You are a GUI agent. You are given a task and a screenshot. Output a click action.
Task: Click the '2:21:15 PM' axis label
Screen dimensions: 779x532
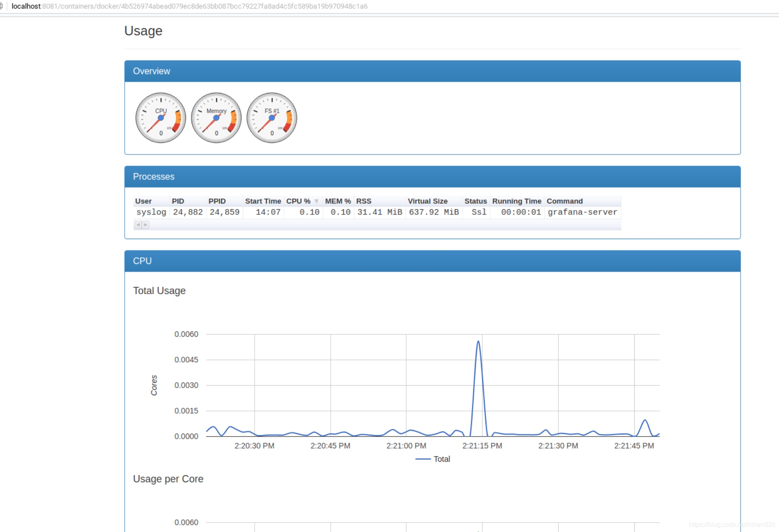(x=482, y=446)
